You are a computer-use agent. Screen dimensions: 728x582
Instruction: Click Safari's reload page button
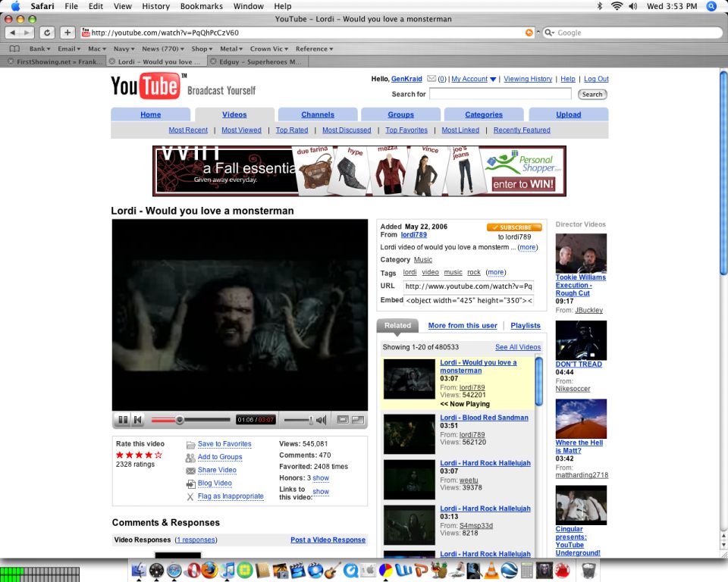pyautogui.click(x=47, y=33)
